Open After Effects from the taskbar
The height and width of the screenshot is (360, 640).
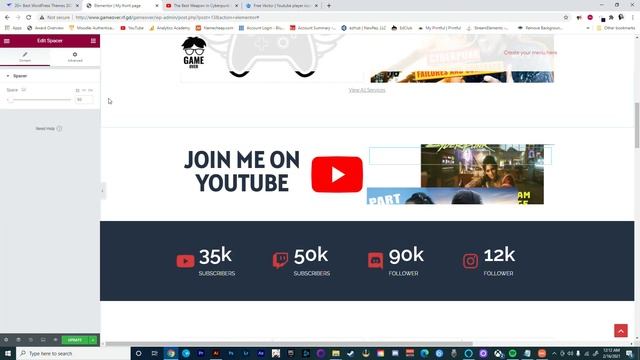click(261, 353)
